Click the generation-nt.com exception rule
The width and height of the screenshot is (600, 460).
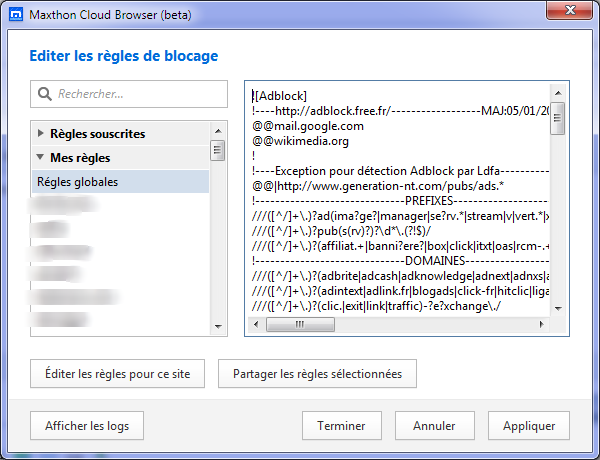point(378,186)
